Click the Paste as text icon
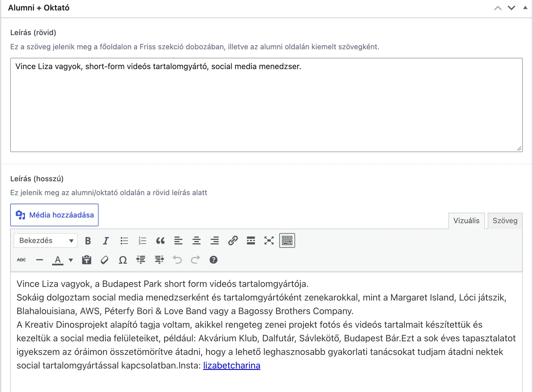The image size is (533, 392). coord(87,260)
